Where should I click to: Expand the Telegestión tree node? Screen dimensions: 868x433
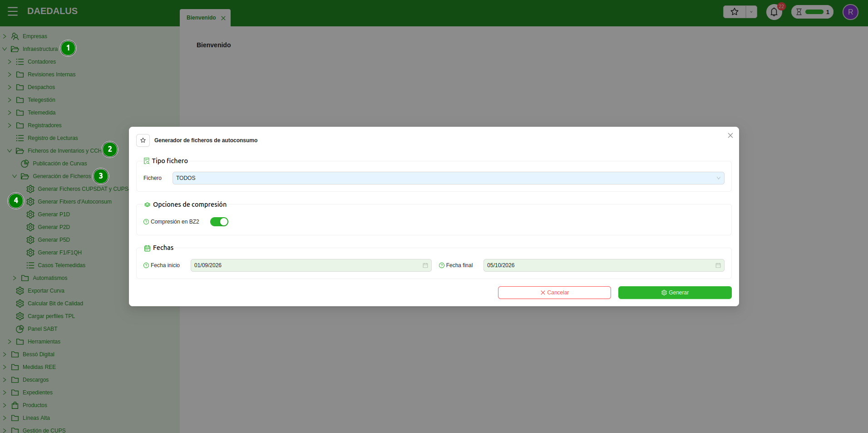(10, 100)
